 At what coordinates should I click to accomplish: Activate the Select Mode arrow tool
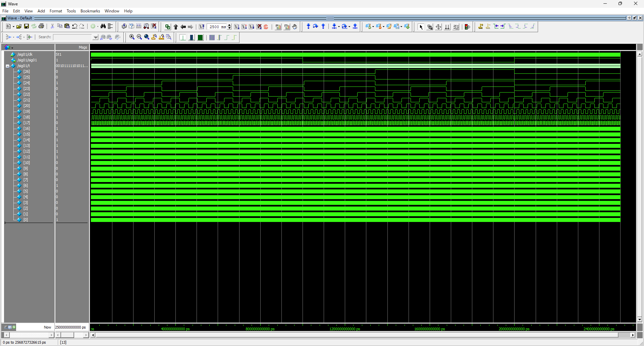coord(421,27)
